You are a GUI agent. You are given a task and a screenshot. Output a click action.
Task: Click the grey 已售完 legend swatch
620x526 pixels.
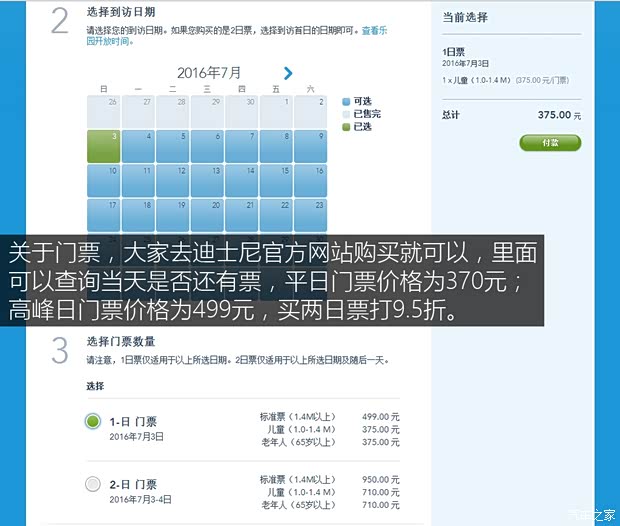click(x=346, y=114)
